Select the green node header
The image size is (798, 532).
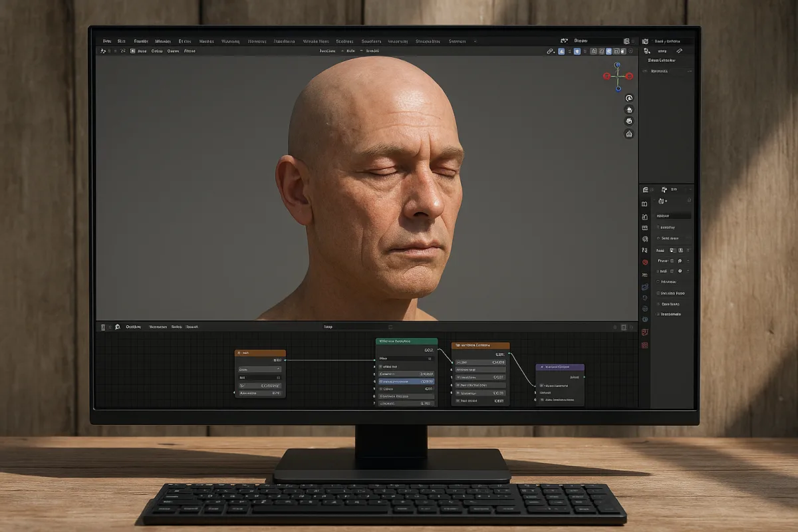click(406, 341)
